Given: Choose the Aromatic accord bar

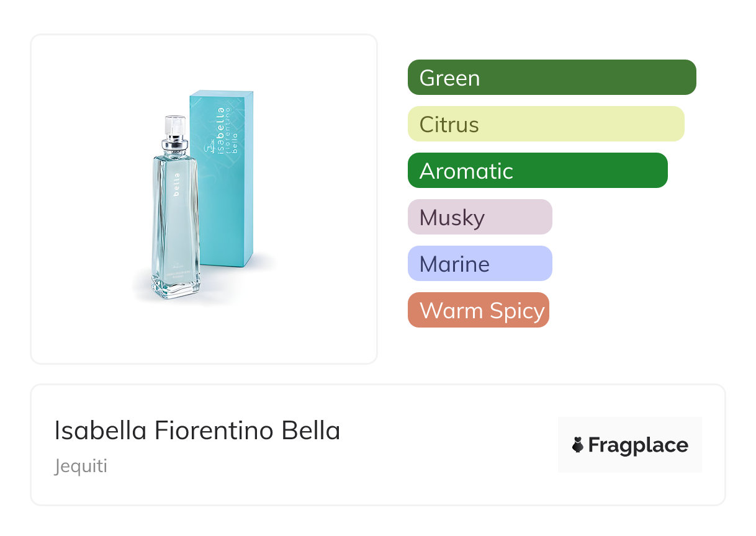Looking at the screenshot, I should click(x=537, y=171).
